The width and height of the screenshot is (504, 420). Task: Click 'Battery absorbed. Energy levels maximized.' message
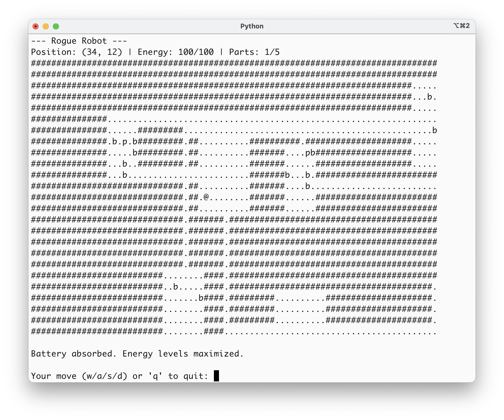point(137,354)
